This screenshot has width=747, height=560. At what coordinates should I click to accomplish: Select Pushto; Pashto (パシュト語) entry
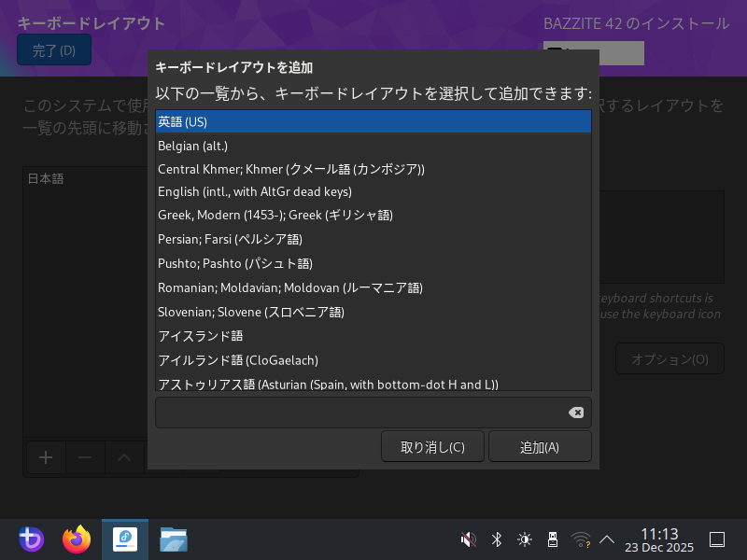point(373,263)
